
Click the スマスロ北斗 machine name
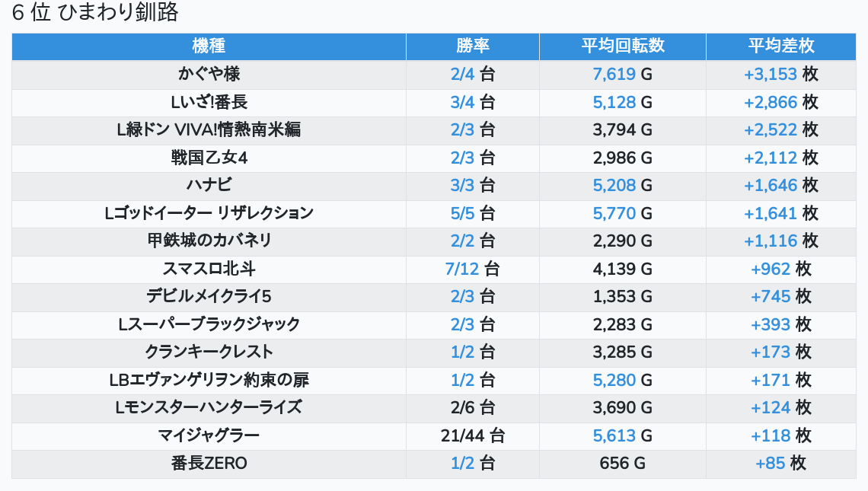tap(209, 269)
